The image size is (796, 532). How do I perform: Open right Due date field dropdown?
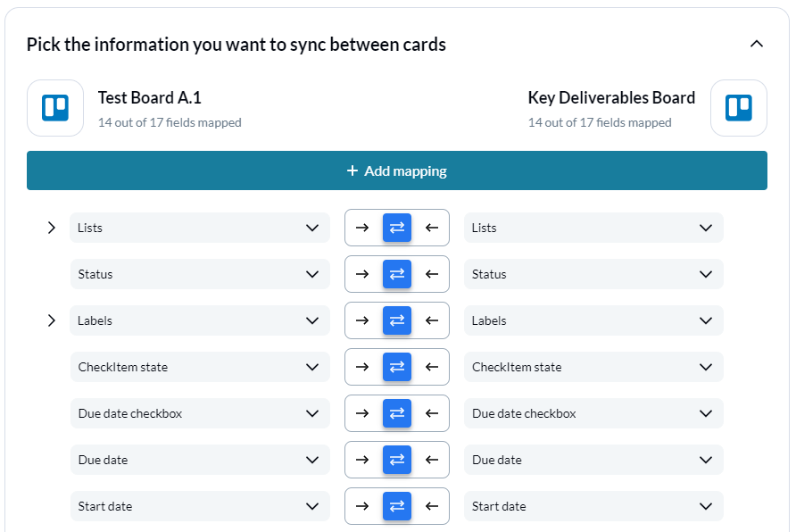pyautogui.click(x=593, y=460)
